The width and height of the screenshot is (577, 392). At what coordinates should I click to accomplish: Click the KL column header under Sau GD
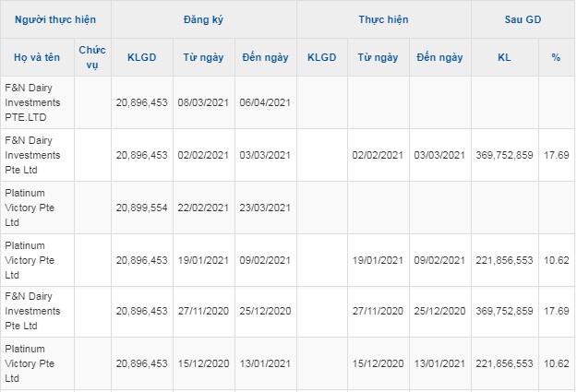pos(504,57)
